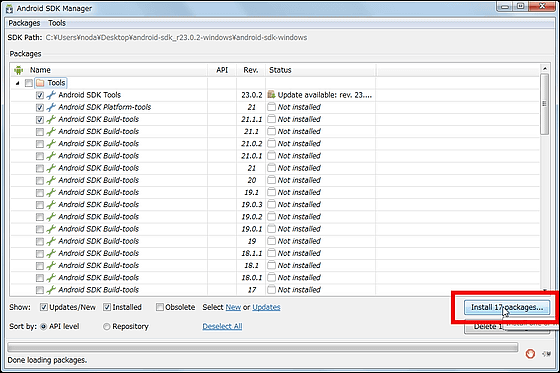Click the SDK Path value text

click(x=176, y=38)
